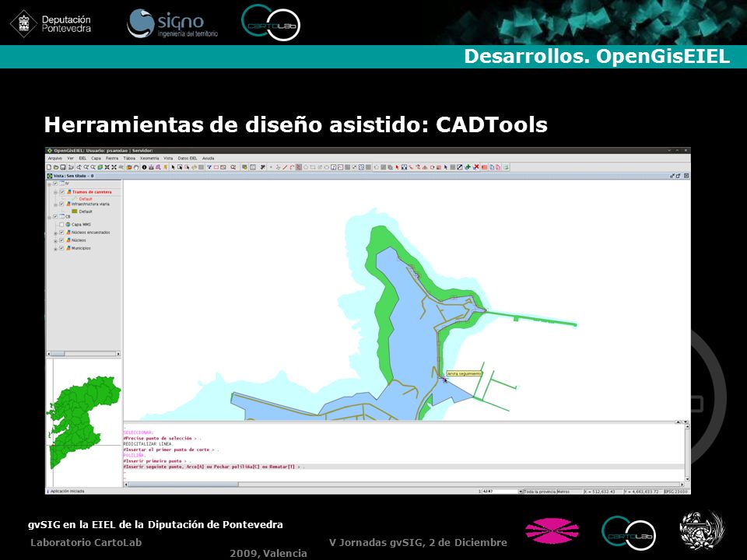Toggle the Núcleos encuestados layer checkbox
Screen dimensions: 747x560
[x=61, y=233]
